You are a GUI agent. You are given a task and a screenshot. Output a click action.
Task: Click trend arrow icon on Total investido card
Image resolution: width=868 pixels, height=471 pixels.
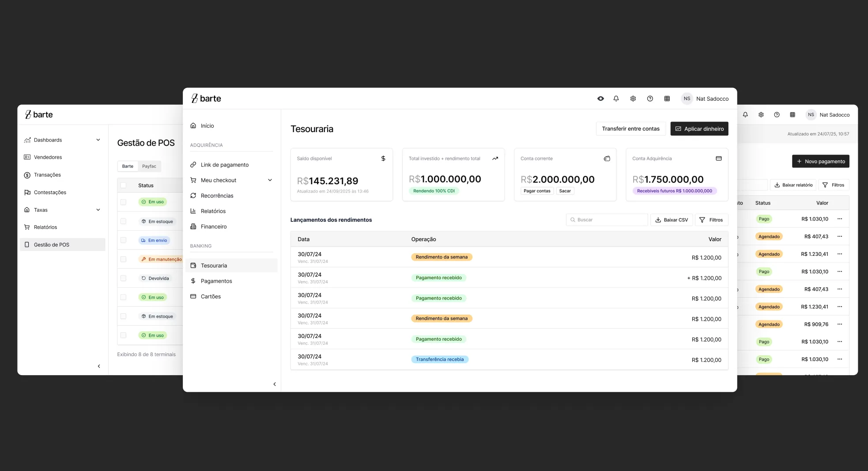pyautogui.click(x=495, y=158)
